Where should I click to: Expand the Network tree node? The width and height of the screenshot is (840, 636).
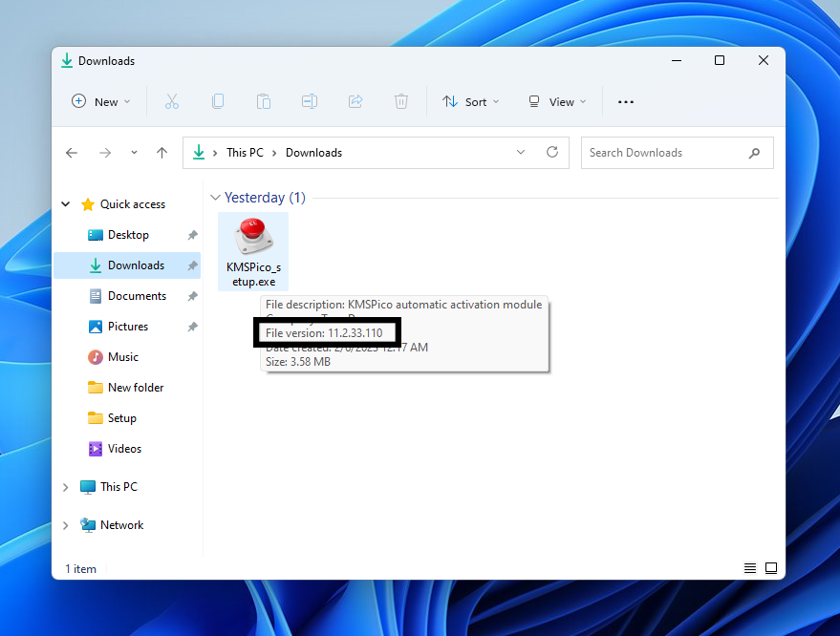(x=65, y=526)
